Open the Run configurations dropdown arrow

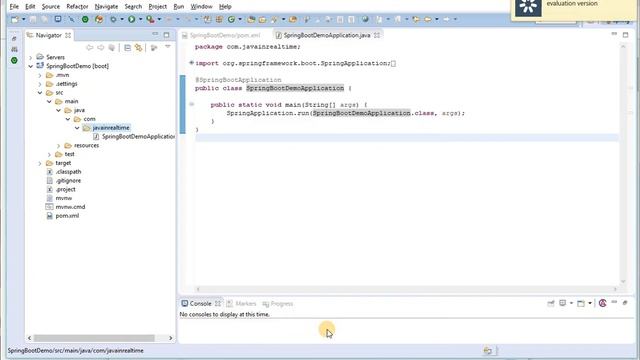[x=140, y=19]
